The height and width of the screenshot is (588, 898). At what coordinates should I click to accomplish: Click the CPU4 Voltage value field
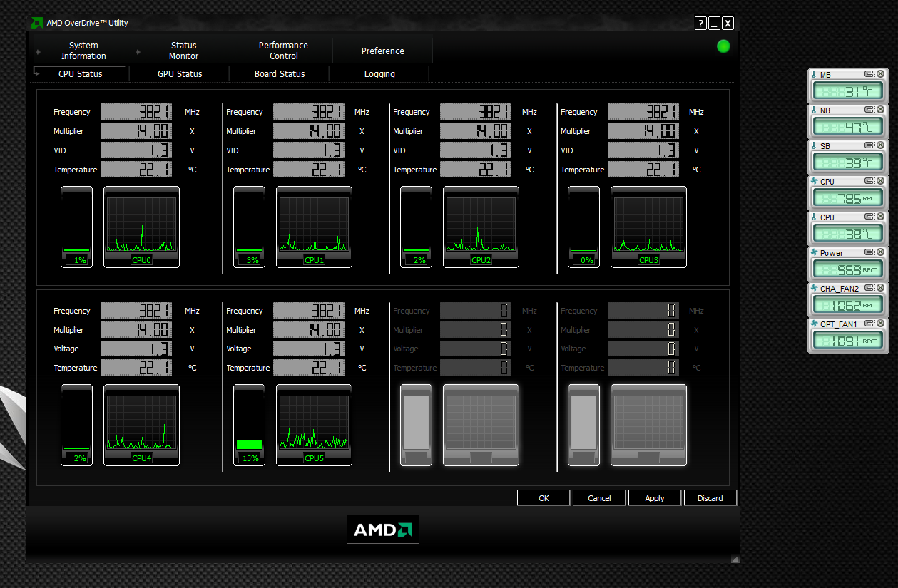pos(136,349)
